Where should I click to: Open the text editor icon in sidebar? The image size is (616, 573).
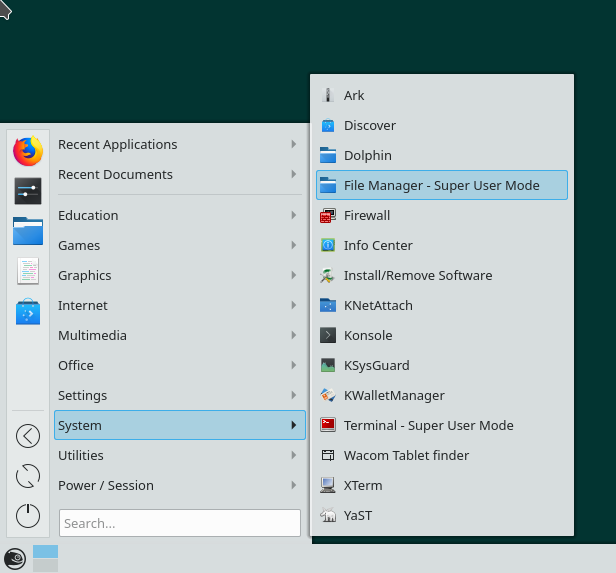(x=28, y=271)
